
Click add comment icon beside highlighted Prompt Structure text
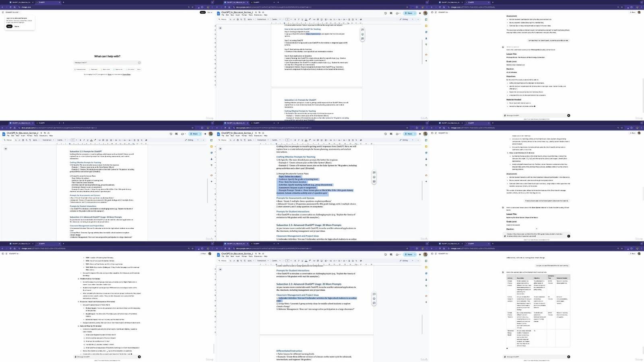(x=374, y=173)
